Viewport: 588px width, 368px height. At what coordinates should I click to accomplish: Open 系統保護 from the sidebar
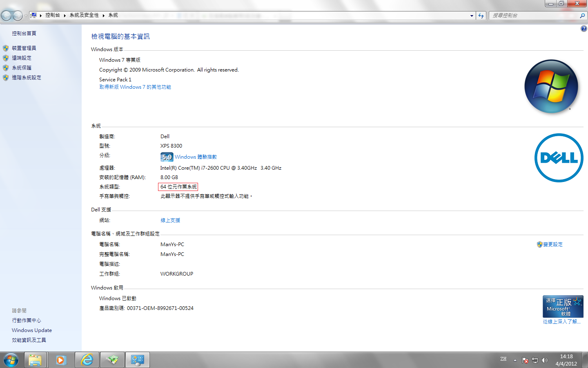pos(22,68)
